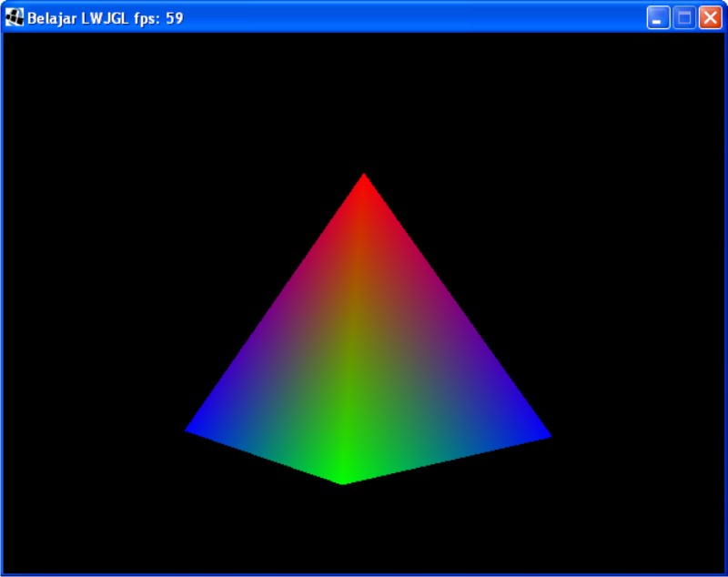The width and height of the screenshot is (728, 577).
Task: Click the center of the titlebar
Action: (x=364, y=15)
